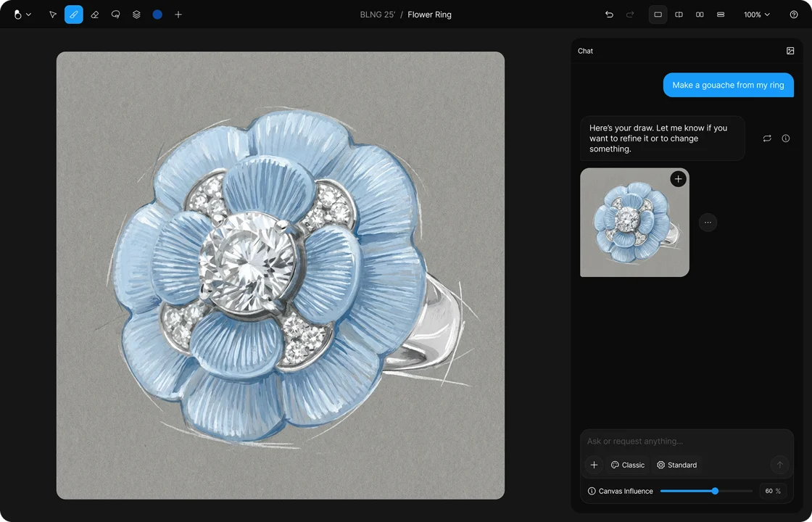Redo the last action
The width and height of the screenshot is (812, 522).
coord(630,14)
